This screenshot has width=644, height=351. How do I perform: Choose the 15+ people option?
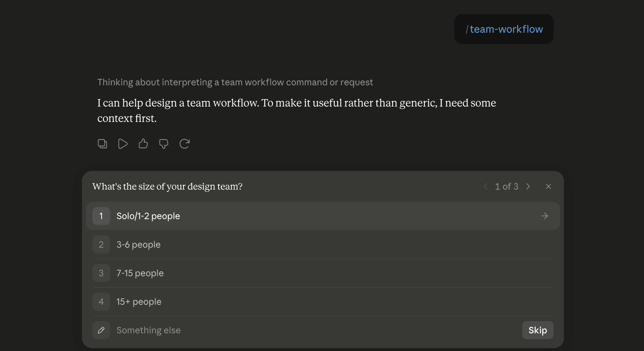323,302
